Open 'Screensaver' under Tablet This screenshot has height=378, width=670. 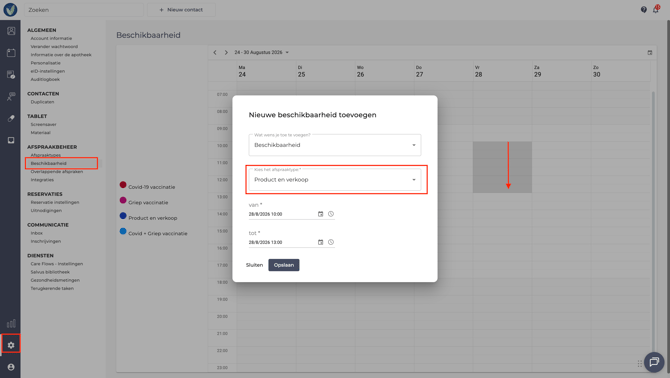44,124
